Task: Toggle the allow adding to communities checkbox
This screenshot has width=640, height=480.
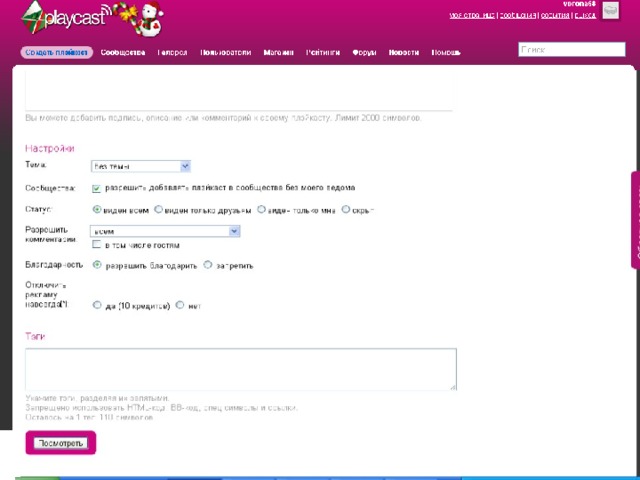Action: click(96, 188)
